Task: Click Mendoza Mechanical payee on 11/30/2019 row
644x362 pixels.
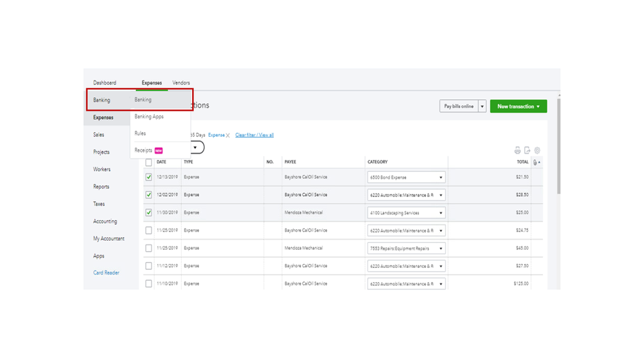Action: point(304,213)
